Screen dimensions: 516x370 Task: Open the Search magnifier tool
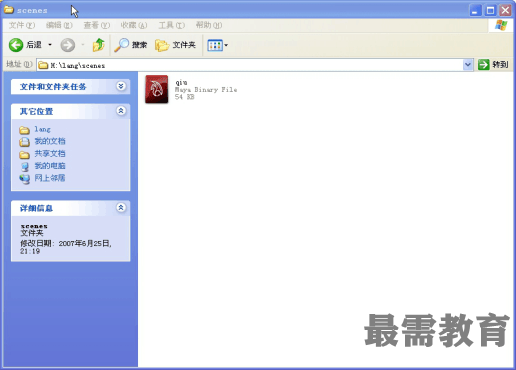tap(130, 45)
